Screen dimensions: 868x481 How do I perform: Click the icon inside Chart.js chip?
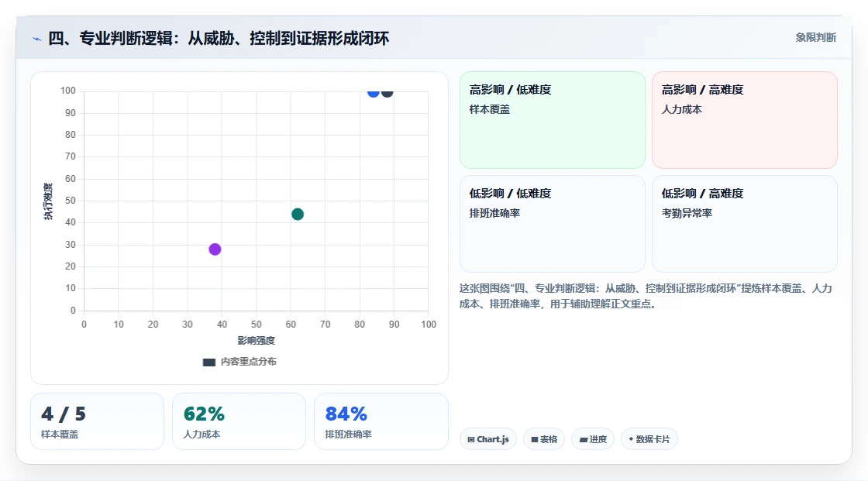[x=471, y=439]
